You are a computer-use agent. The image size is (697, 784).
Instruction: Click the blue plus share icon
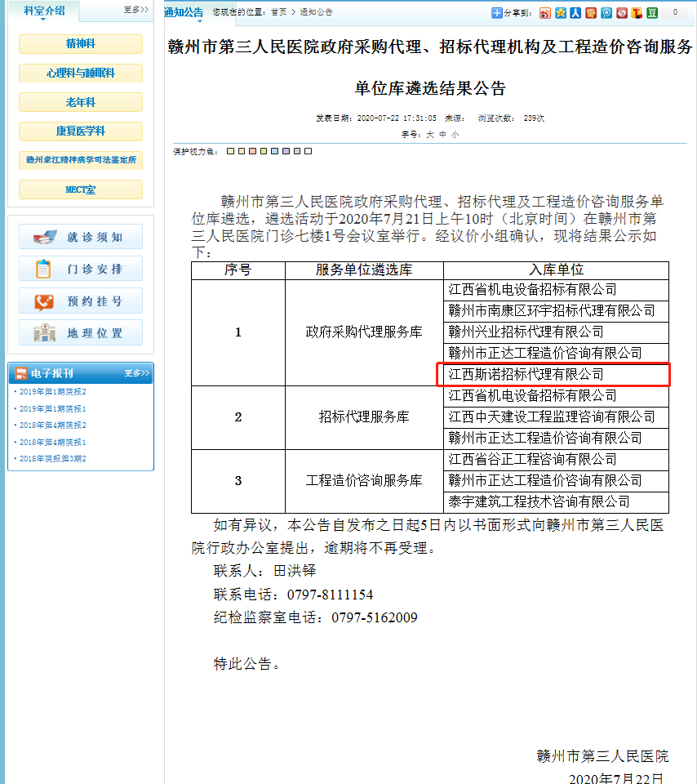point(497,13)
